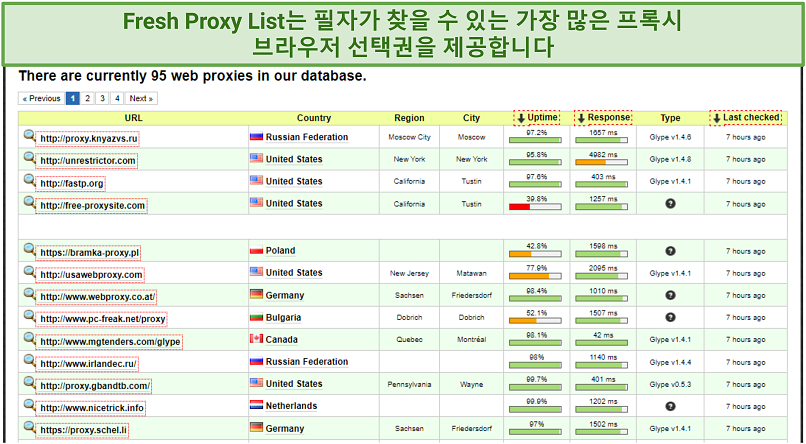Click magnifier icon beside pc-freak.net/proxy
Screen dimensions: 806x444
(x=29, y=317)
